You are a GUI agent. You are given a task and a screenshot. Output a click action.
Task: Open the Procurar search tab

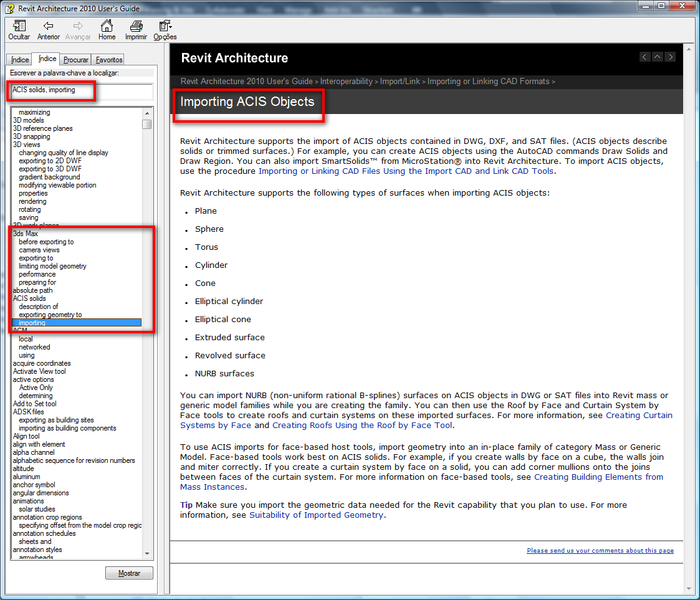75,60
